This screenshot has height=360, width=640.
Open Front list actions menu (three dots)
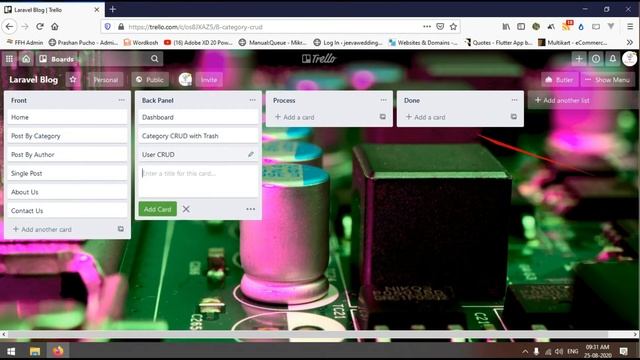[121, 100]
